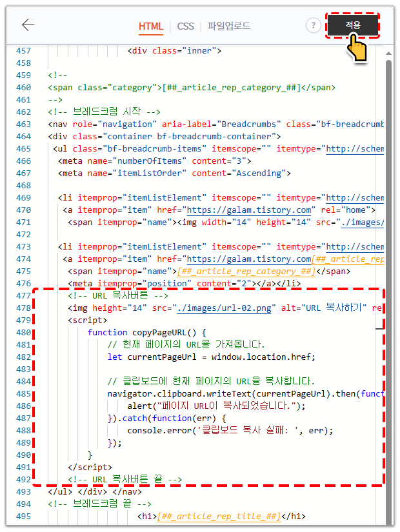
Task: Click the console.error '클립보드 복사 실패' line
Action: [230, 431]
